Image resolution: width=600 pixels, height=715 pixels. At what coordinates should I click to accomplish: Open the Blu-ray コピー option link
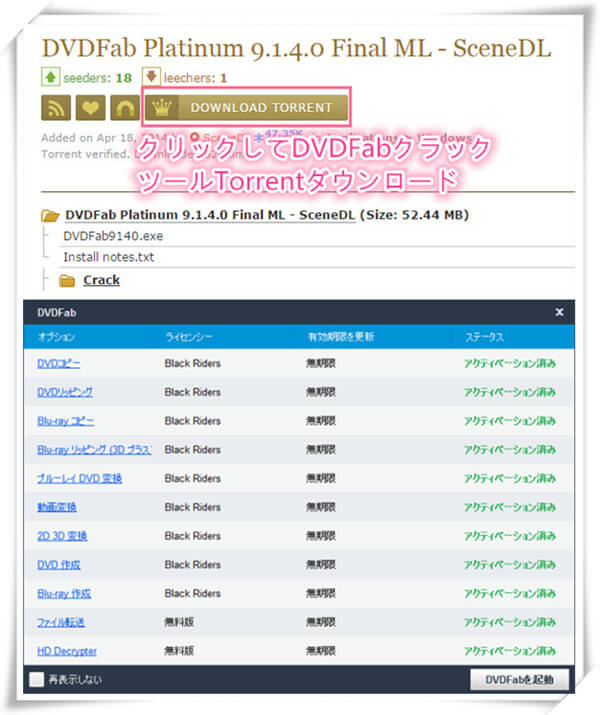point(66,421)
